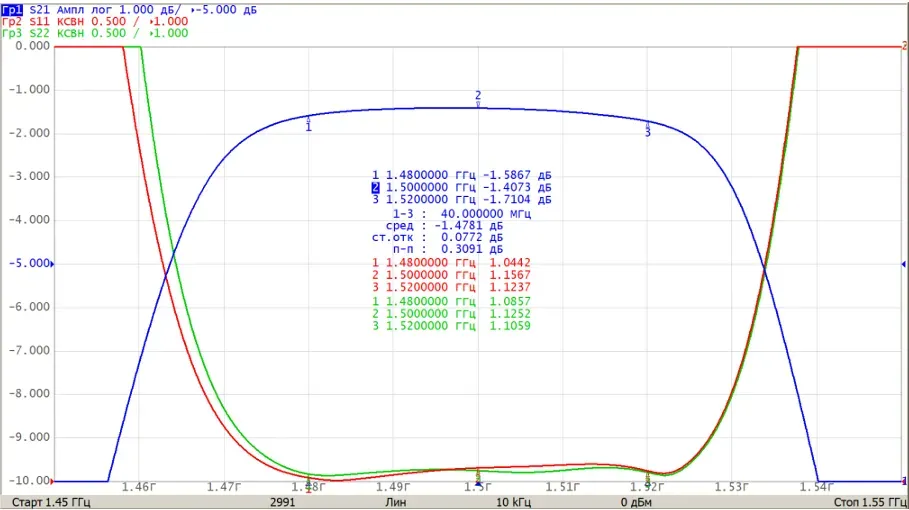Click active blue readout '2 1.5000000 ГГц -1.4073 дБ'
The height and width of the screenshot is (510, 909).
[x=461, y=187]
